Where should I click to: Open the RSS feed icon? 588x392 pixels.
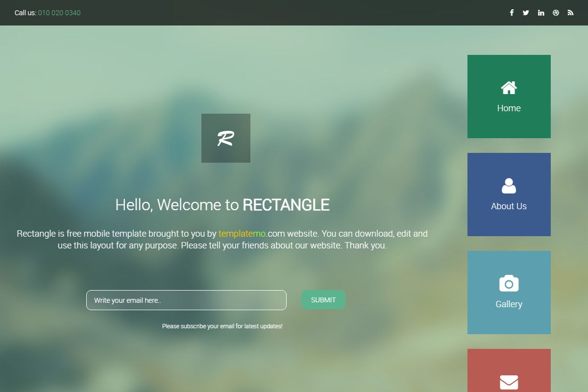click(x=570, y=13)
